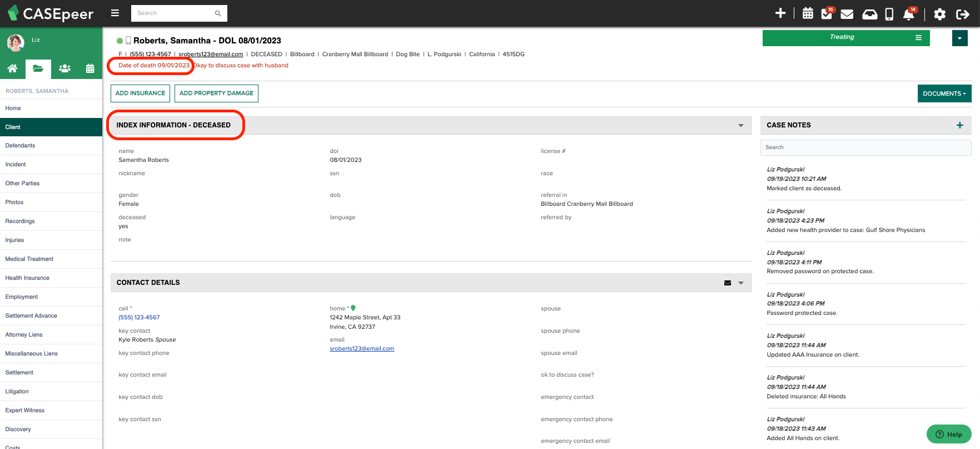Open Settlement in sidebar
Viewport: 980px width, 449px height.
click(x=51, y=373)
